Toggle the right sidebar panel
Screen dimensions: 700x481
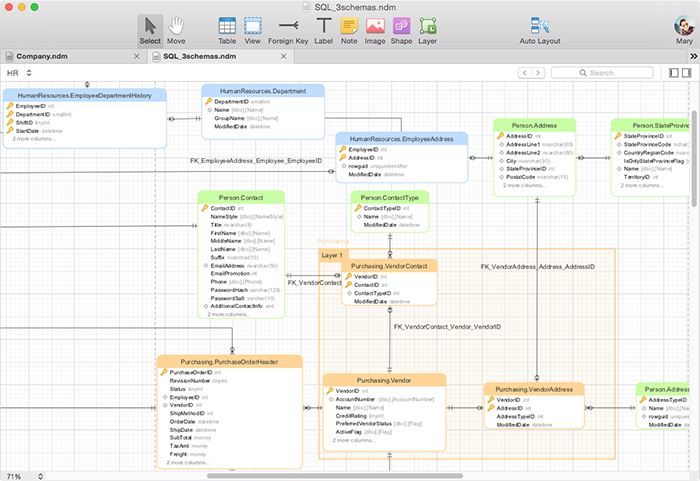tap(687, 73)
